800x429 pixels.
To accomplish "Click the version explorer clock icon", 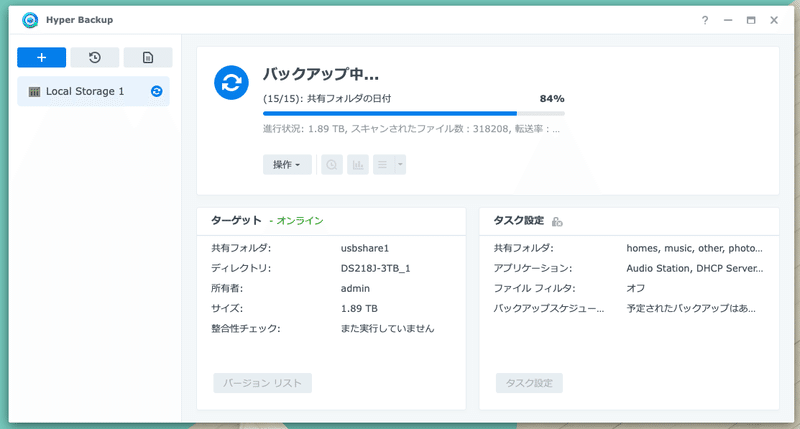I will [x=332, y=164].
